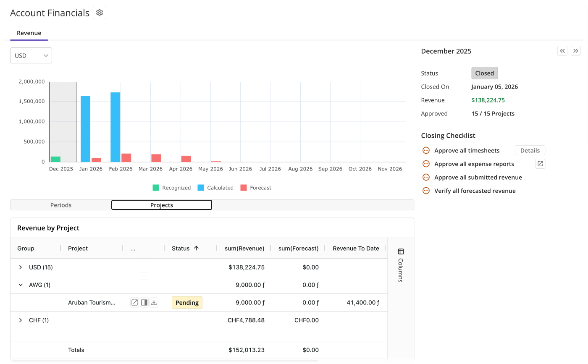Open Approve all expense reports link icon

pyautogui.click(x=540, y=164)
